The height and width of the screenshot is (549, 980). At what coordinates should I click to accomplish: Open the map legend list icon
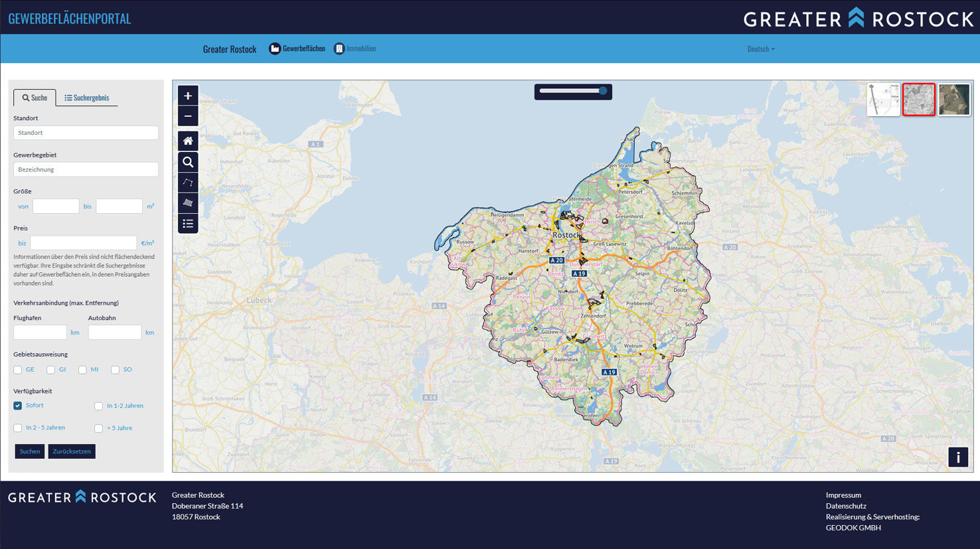188,224
